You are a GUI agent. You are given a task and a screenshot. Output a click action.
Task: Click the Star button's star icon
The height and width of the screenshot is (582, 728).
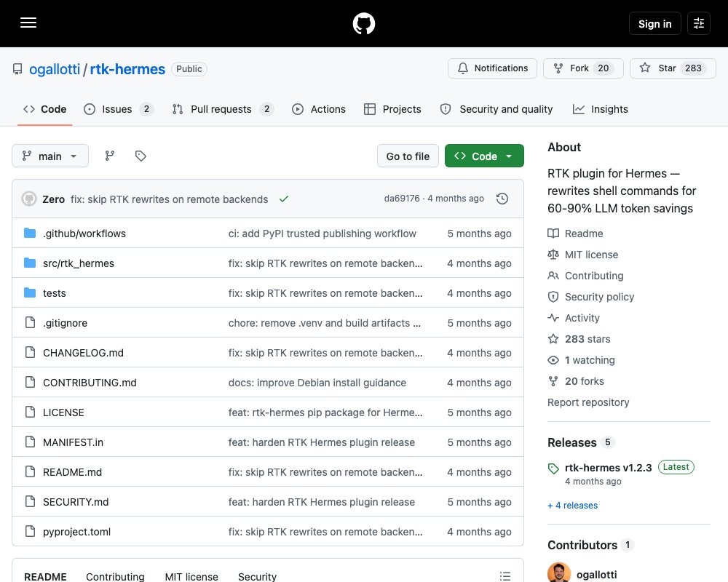[x=645, y=68]
